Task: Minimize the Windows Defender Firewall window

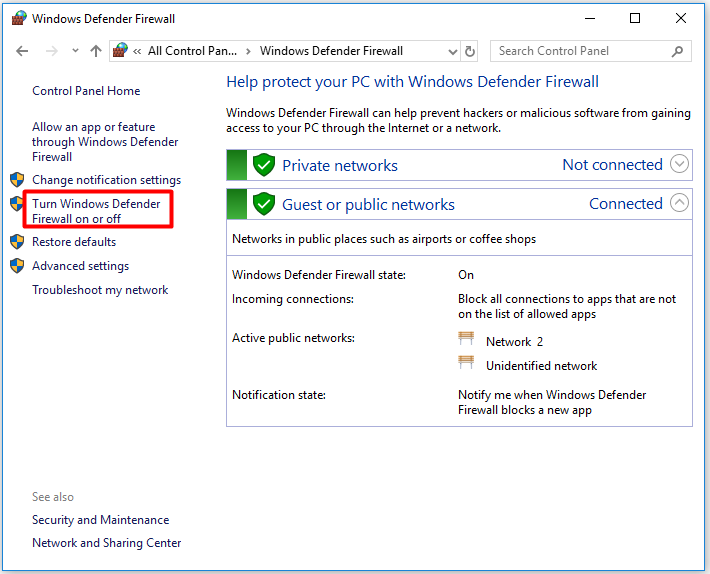Action: pos(590,19)
